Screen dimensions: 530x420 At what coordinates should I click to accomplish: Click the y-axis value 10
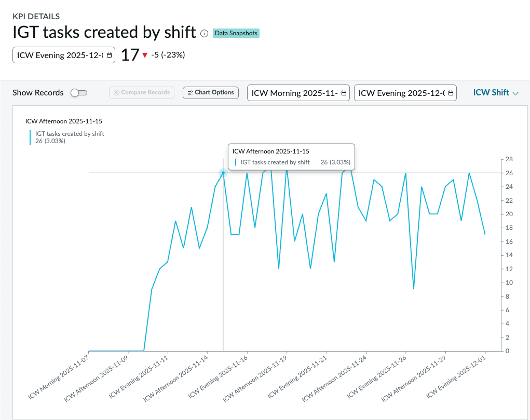point(509,283)
